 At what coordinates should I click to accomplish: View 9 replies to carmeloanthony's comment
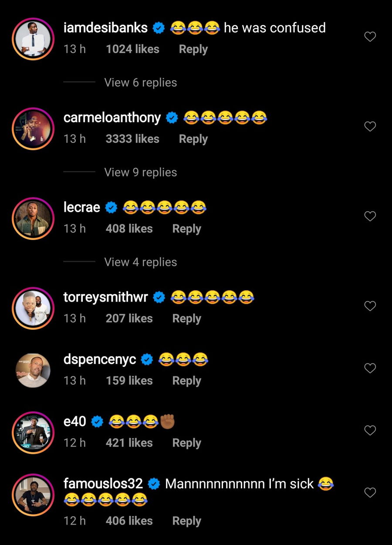tap(140, 173)
